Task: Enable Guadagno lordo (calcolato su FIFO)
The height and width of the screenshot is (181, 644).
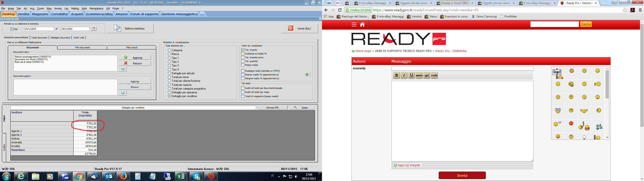Action: pyautogui.click(x=243, y=71)
